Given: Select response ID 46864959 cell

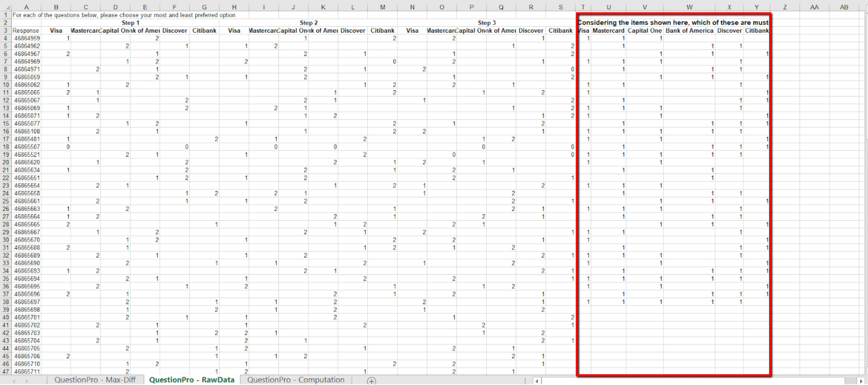Looking at the screenshot, I should tap(27, 38).
